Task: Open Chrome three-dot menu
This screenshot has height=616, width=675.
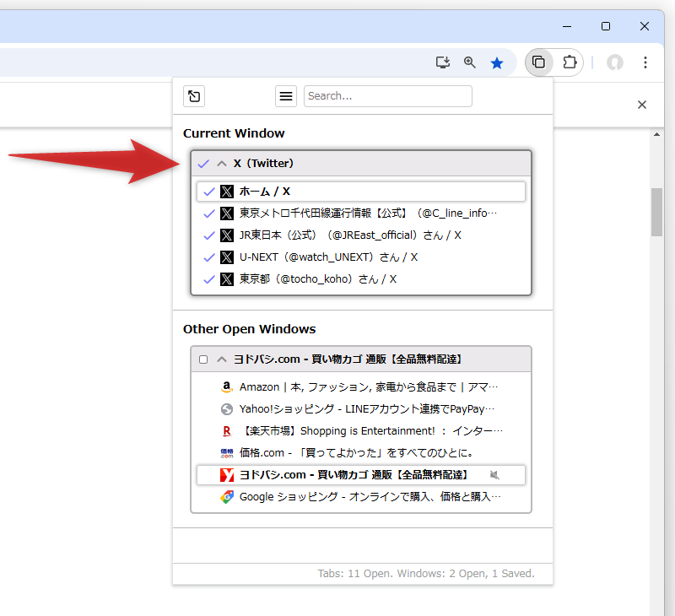Action: click(x=645, y=62)
